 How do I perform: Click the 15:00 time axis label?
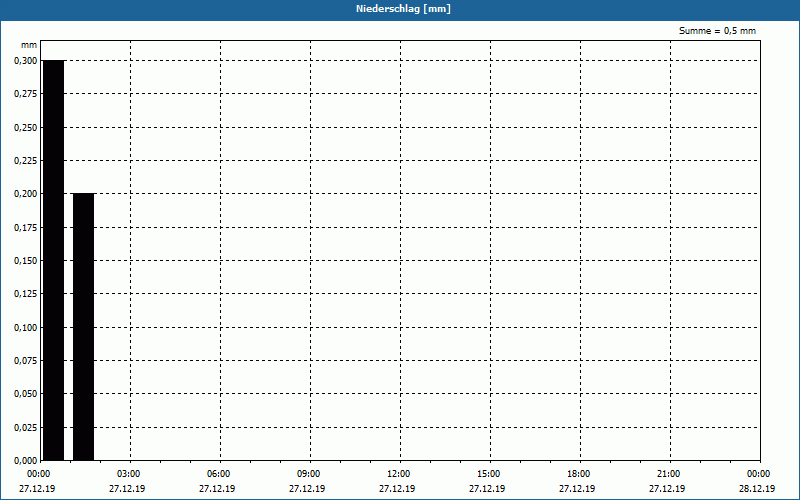tap(489, 474)
